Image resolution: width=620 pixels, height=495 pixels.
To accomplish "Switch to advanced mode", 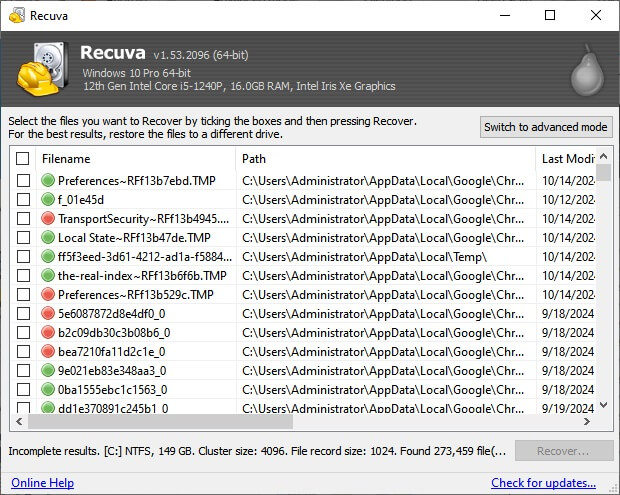I will [545, 127].
